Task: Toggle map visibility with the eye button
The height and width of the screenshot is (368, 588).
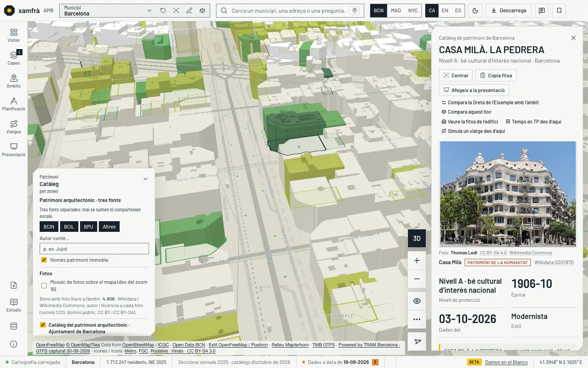Action: [417, 301]
